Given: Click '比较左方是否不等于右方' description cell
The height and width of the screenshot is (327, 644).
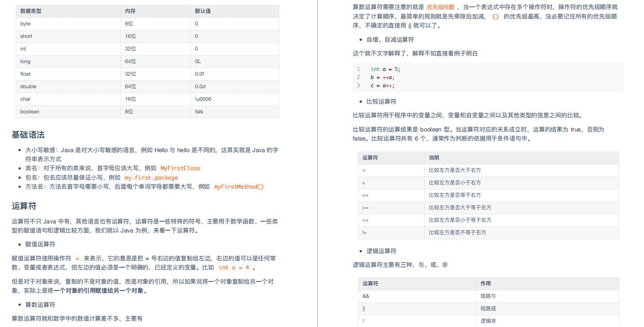Looking at the screenshot, I should (522, 232).
